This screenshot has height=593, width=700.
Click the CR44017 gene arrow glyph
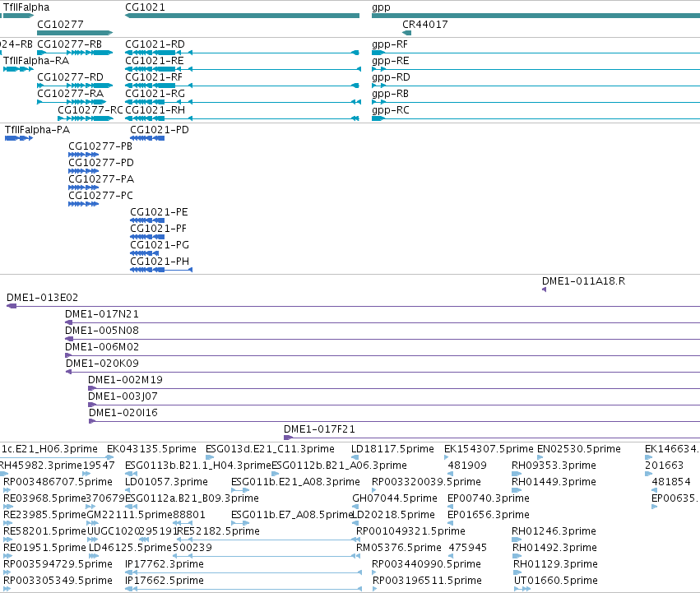coord(406,33)
